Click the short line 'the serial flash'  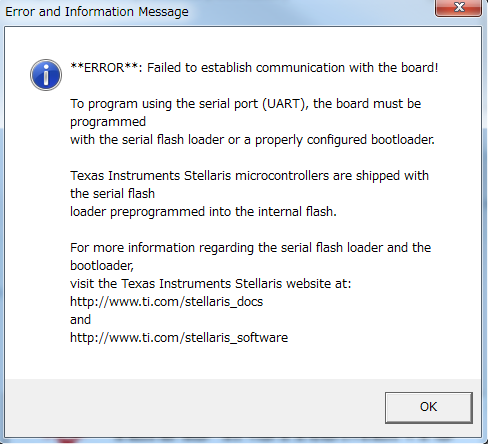112,194
